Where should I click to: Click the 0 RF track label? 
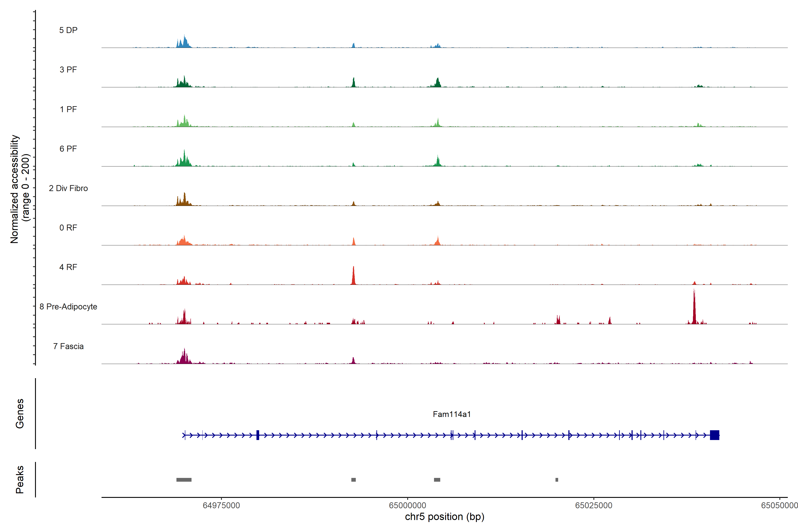click(x=68, y=228)
